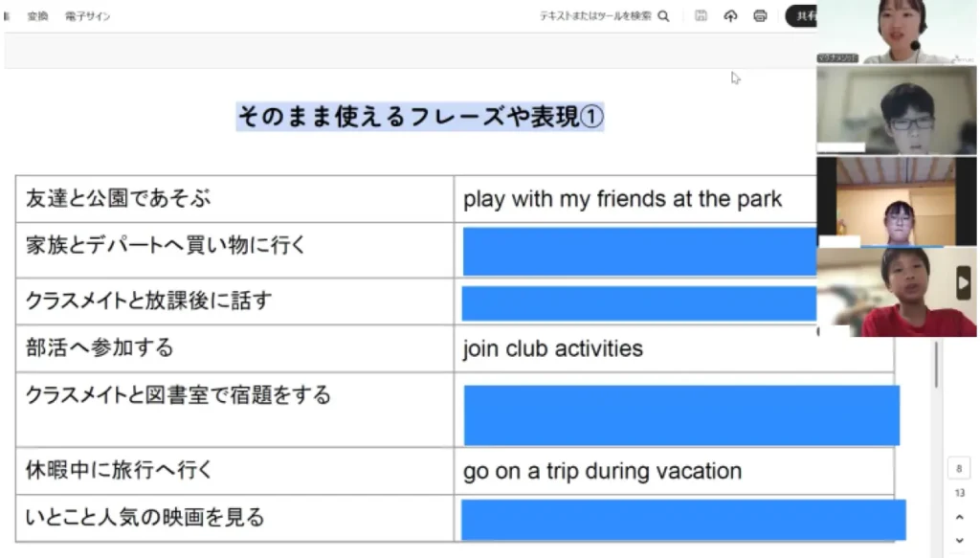Click the previous page up arrow
The height and width of the screenshot is (558, 980).
tap(959, 517)
